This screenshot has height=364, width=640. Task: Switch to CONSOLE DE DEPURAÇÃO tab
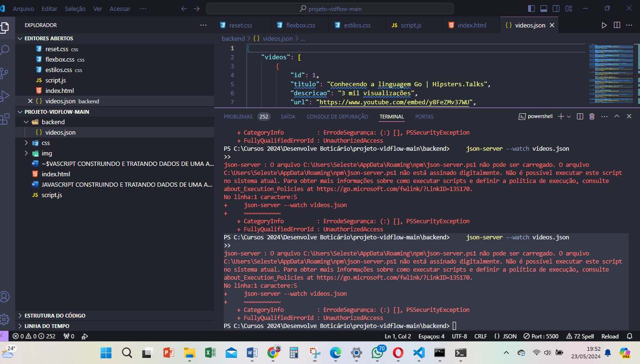(x=337, y=117)
